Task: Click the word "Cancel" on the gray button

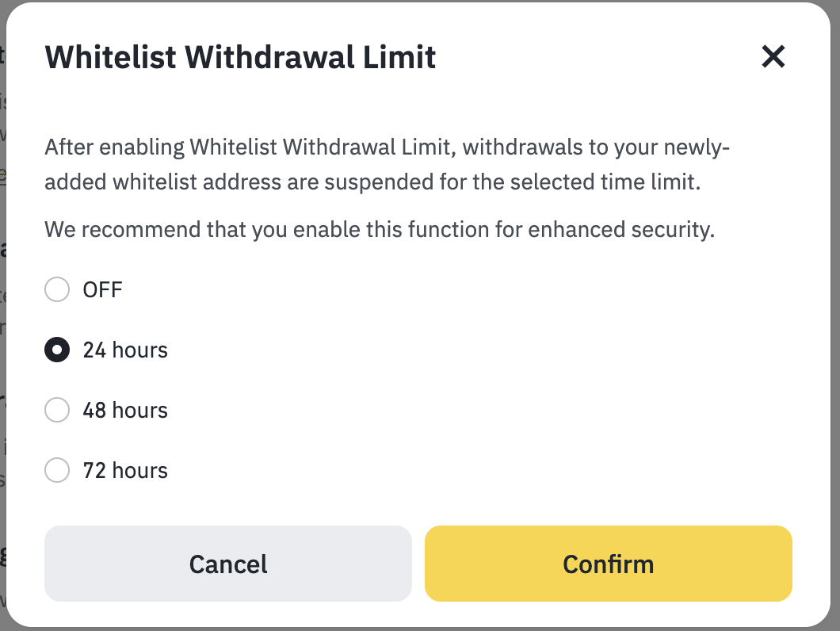Action: 228,564
